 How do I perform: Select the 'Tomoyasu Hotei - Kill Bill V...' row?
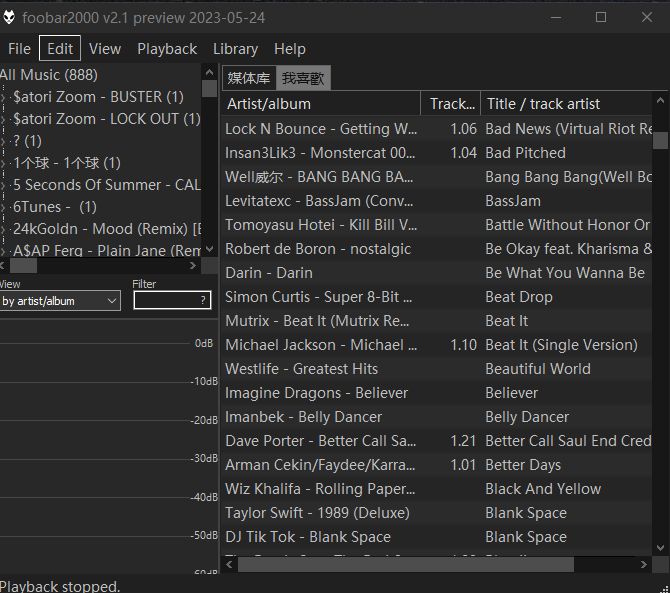point(437,225)
